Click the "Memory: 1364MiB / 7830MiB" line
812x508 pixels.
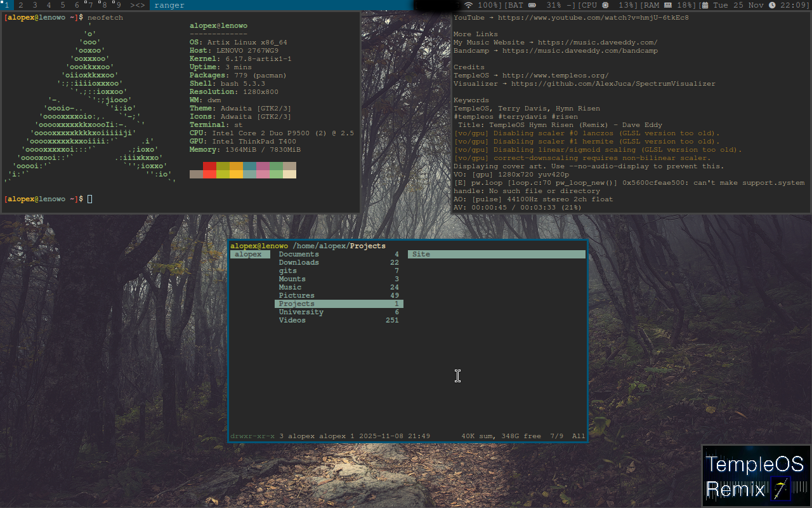[245, 150]
